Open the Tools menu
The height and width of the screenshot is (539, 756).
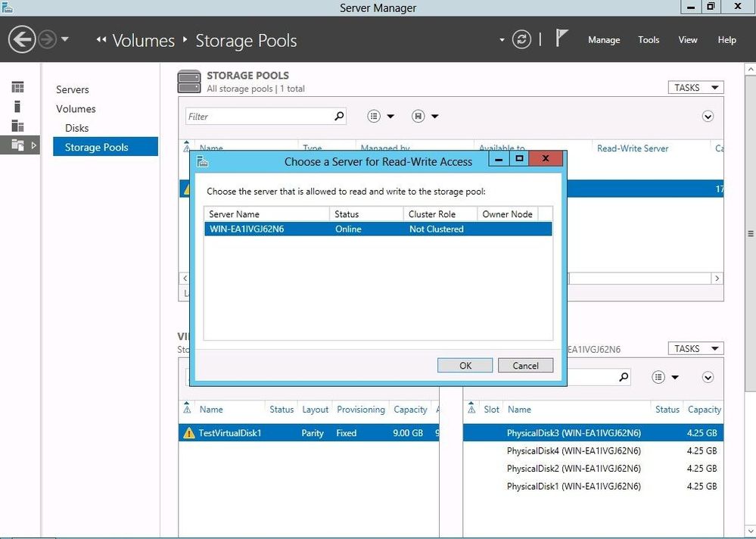[x=649, y=40]
